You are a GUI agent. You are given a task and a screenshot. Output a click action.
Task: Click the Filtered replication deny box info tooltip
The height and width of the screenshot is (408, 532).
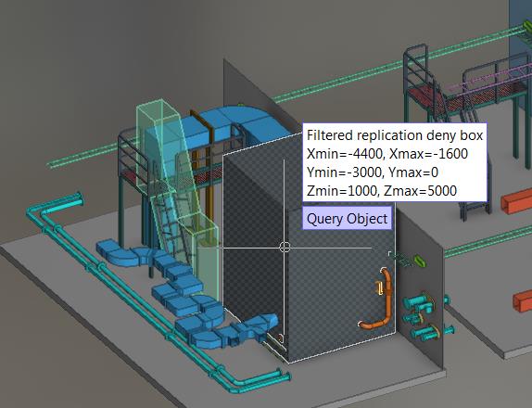pos(395,162)
